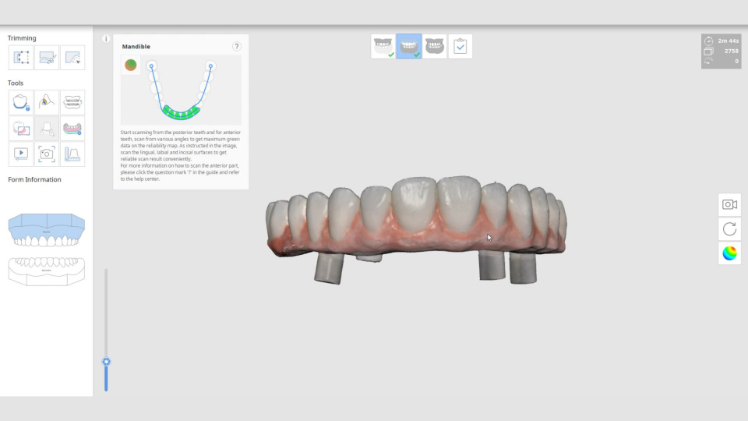Image resolution: width=748 pixels, height=421 pixels.
Task: Click the frame count value 2758
Action: pyautogui.click(x=731, y=51)
